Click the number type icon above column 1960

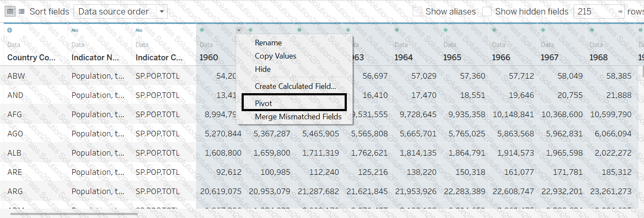click(202, 30)
